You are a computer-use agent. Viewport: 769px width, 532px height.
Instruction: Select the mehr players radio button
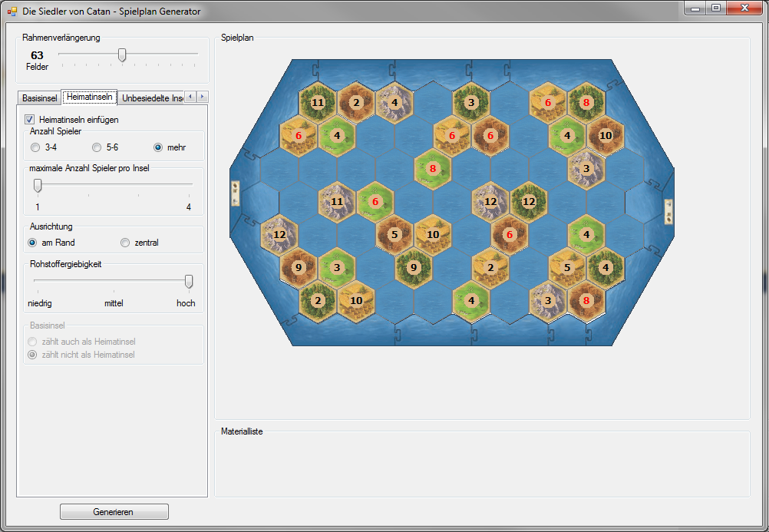point(158,147)
